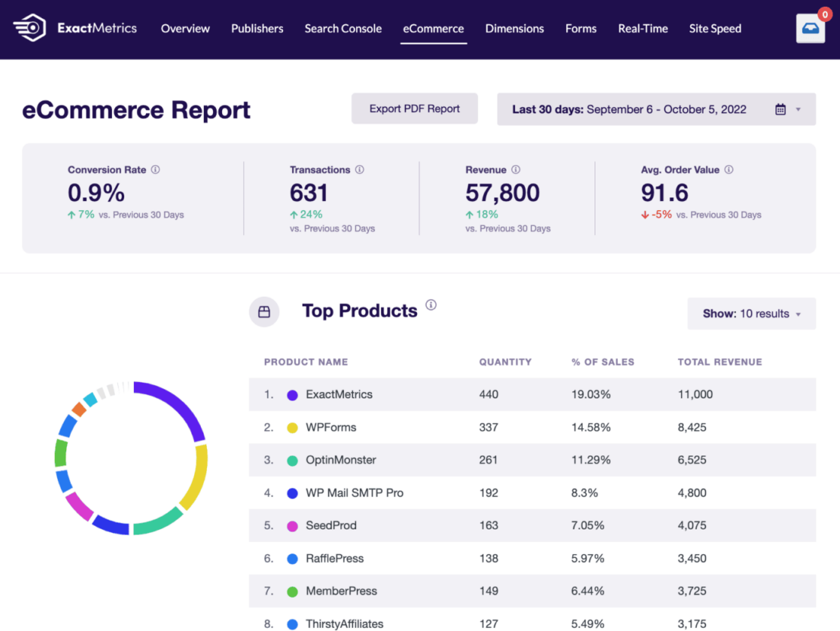
Task: Click purple segment of donut chart
Action: 179,404
